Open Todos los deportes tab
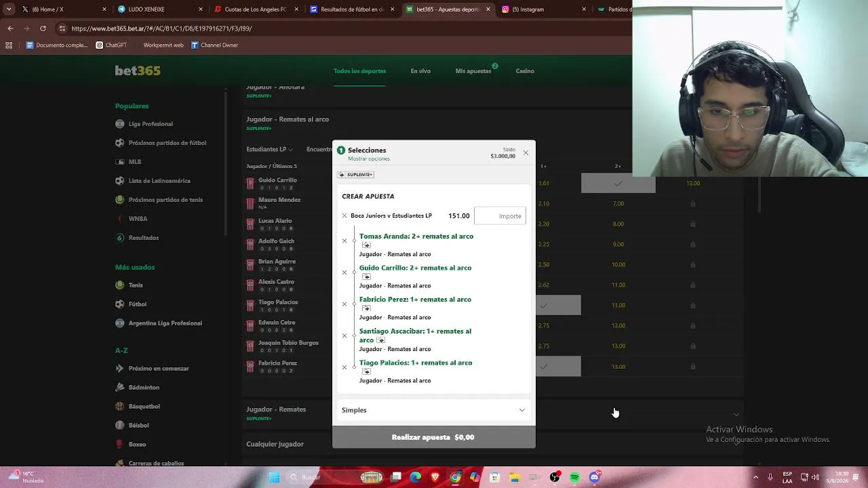868x488 pixels. (x=359, y=71)
